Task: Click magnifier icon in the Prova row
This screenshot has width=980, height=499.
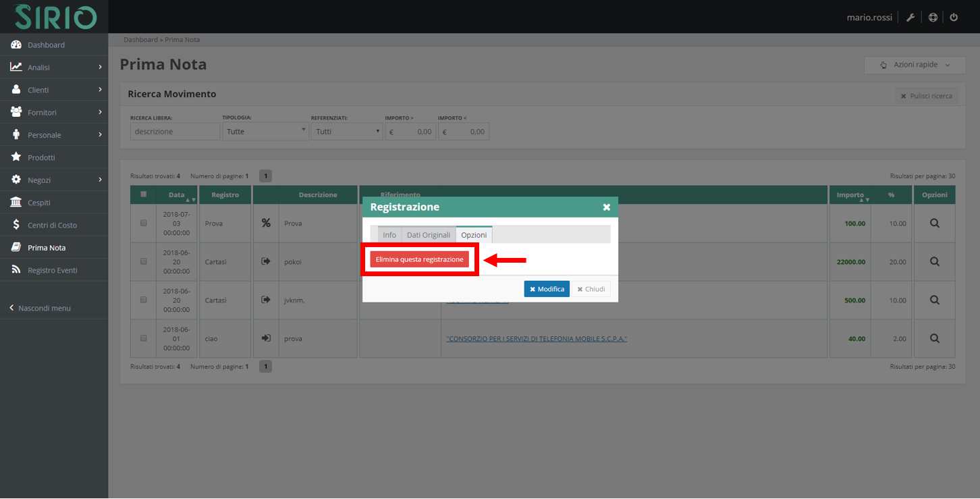Action: tap(934, 224)
